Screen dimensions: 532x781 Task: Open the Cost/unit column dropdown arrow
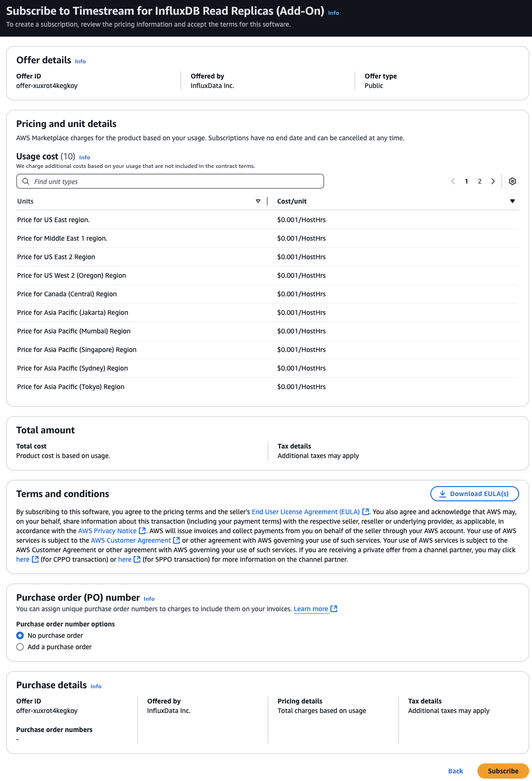point(513,201)
